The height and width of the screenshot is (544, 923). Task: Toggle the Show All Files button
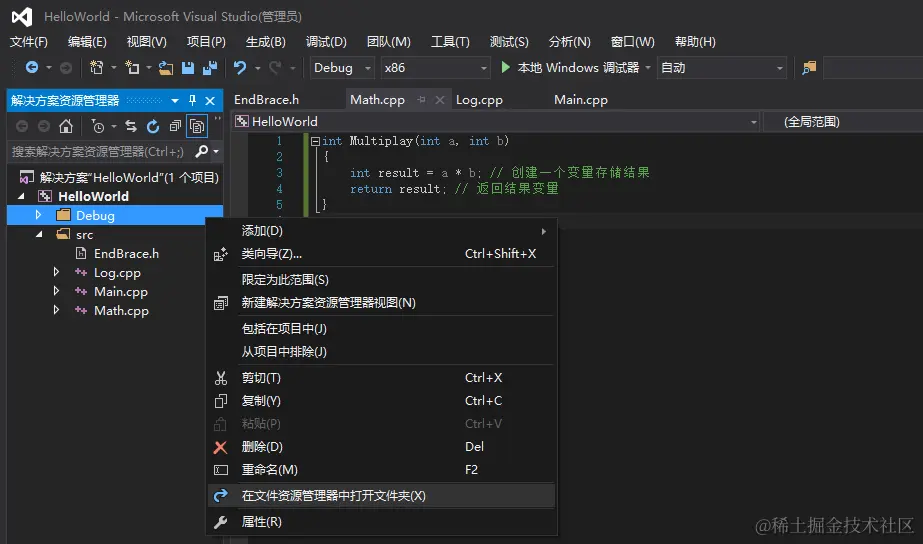[197, 126]
